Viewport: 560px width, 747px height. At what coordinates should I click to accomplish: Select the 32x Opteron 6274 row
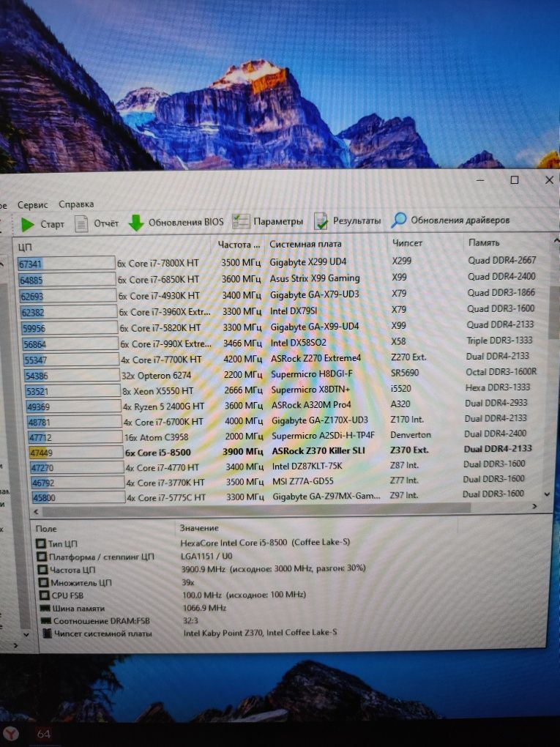click(281, 374)
